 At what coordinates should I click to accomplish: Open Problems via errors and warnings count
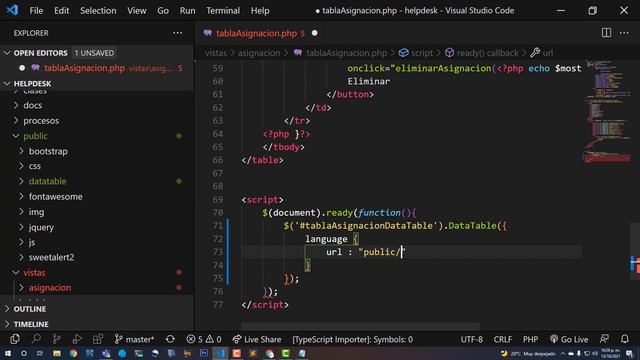tap(204, 339)
